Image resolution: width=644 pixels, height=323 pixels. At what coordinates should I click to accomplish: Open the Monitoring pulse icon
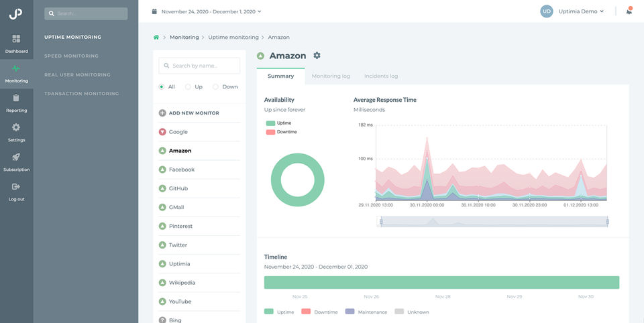pos(16,68)
